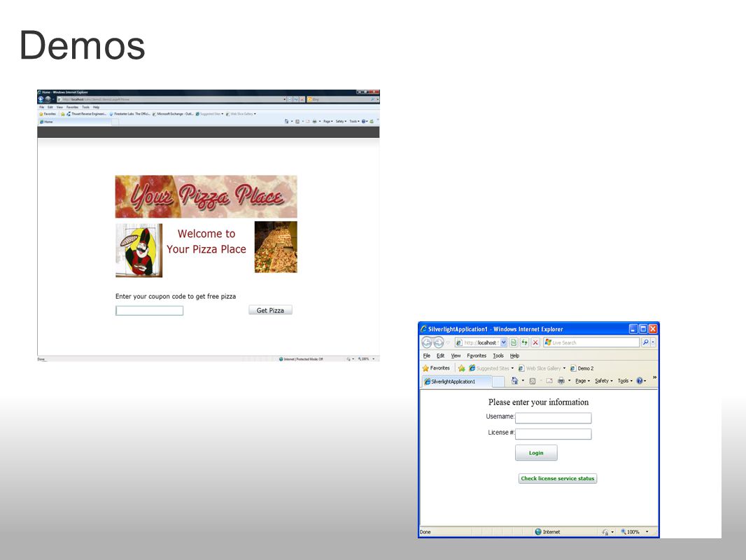746x560 pixels.
Task: Open Print options arrow in Silverlight window
Action: tap(569, 381)
